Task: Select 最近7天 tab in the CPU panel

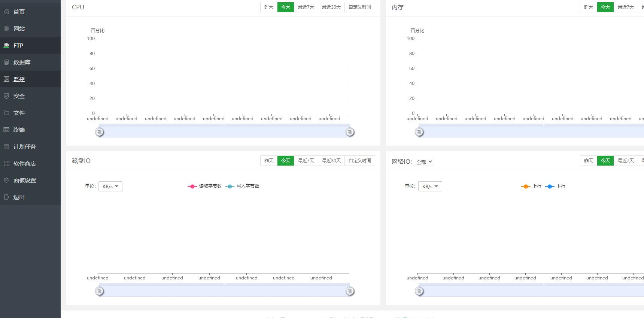Action: (x=306, y=7)
